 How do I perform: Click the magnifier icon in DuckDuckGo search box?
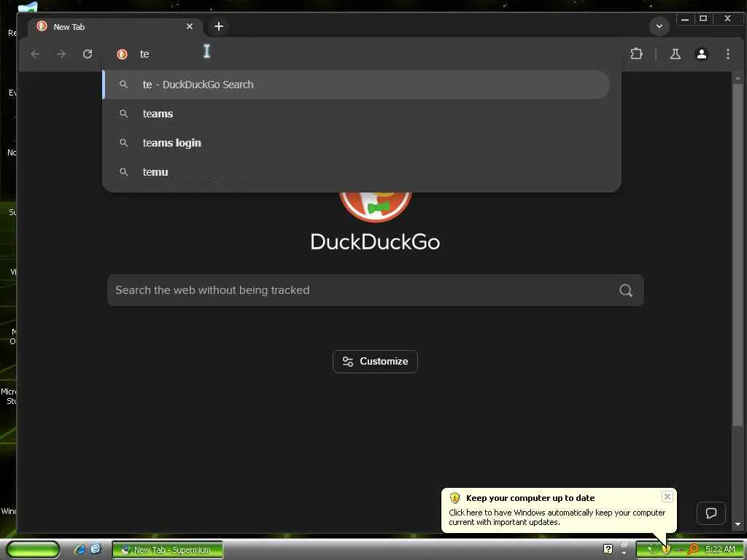626,290
